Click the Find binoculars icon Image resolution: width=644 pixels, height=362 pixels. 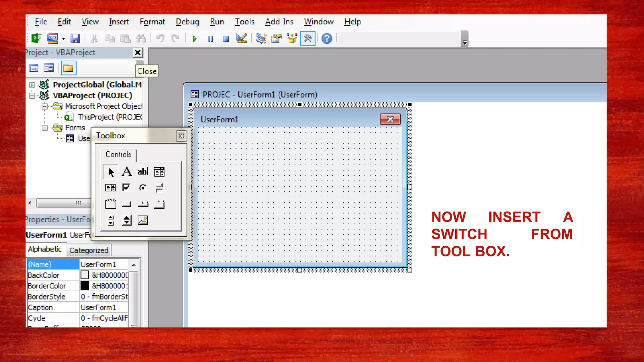(141, 39)
